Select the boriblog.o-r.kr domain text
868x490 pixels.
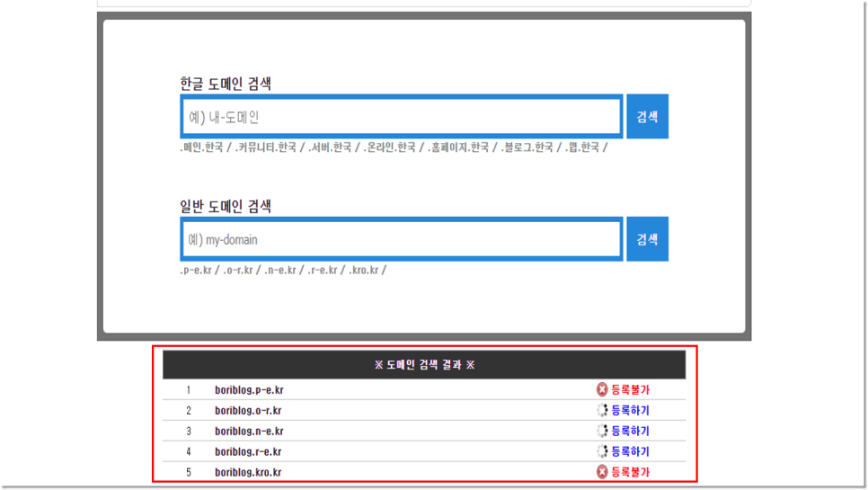(x=248, y=410)
